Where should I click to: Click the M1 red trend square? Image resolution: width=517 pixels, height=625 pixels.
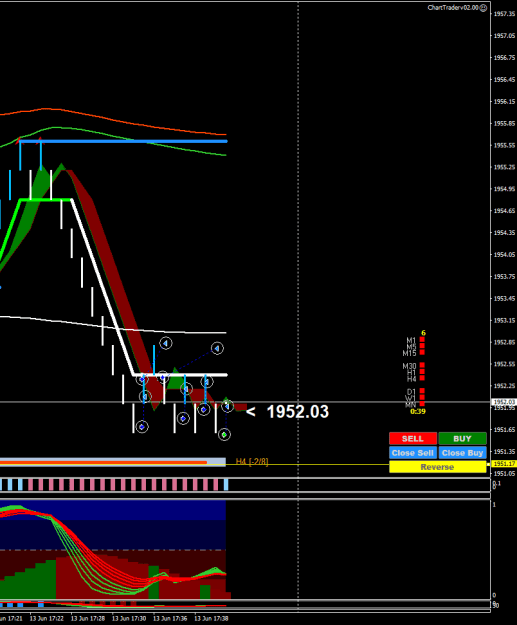tap(422, 340)
